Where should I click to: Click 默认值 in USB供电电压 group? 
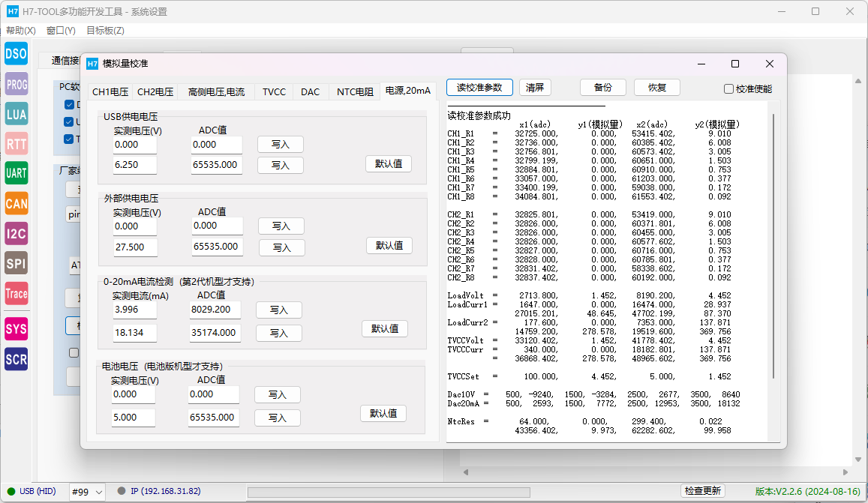[x=388, y=163]
